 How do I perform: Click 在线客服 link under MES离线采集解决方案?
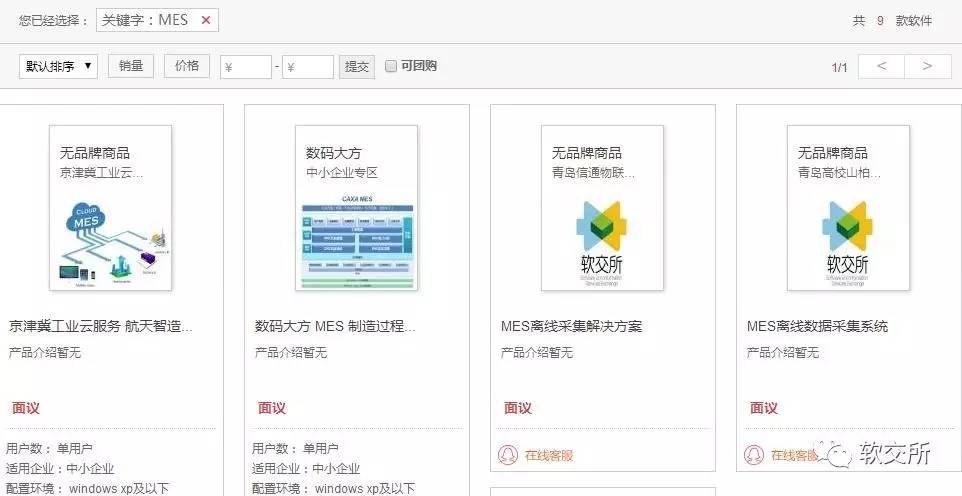549,455
